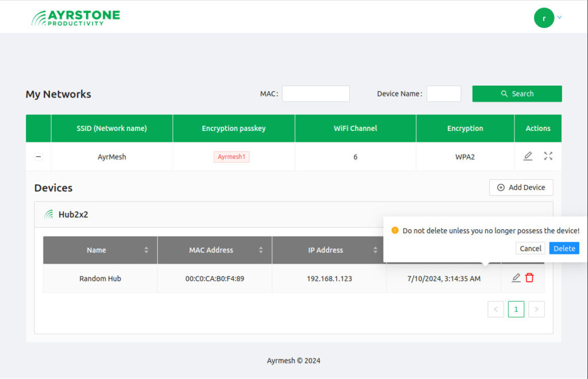Click the Ayrstone Productivity logo
This screenshot has height=379, width=588.
[75, 17]
